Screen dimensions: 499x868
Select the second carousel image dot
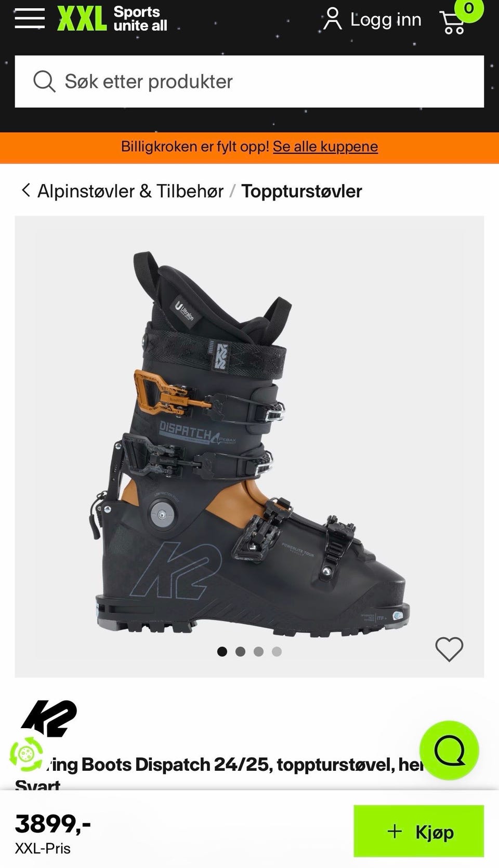[x=240, y=651]
